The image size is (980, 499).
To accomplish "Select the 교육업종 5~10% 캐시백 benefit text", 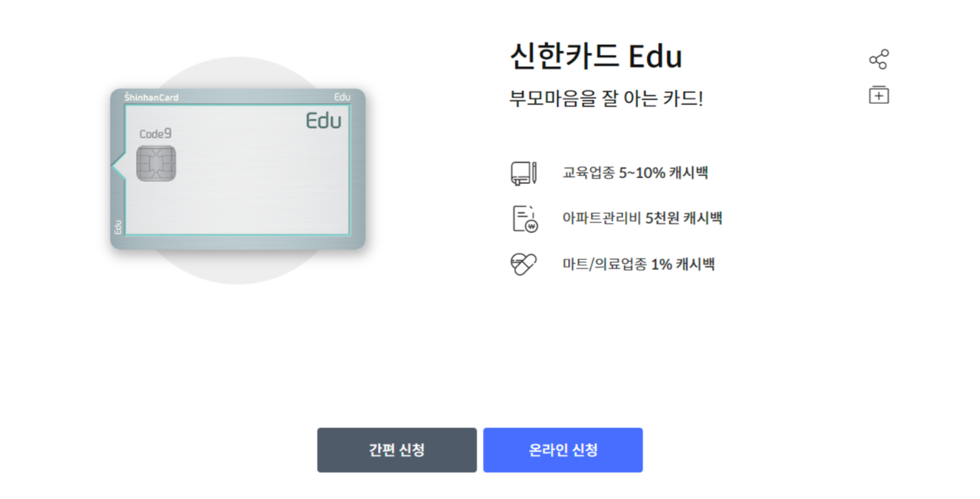I will coord(635,173).
